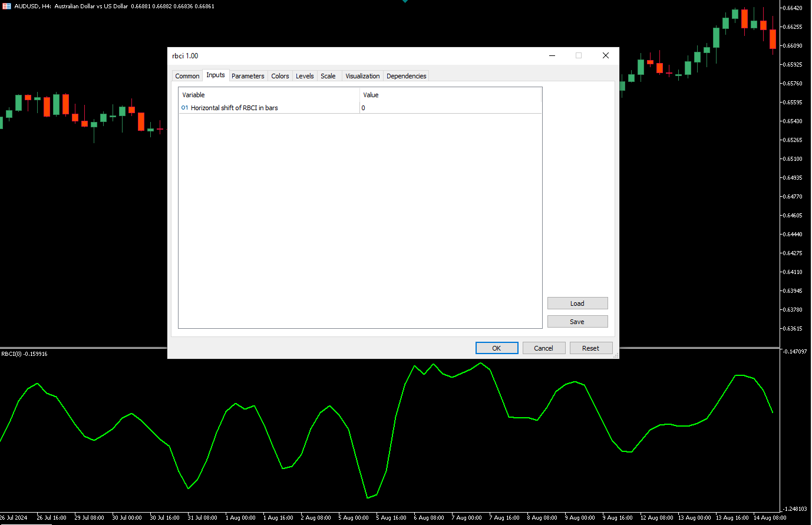
Task: Click the '5 Aug 00:00' time label
Action: tap(354, 518)
